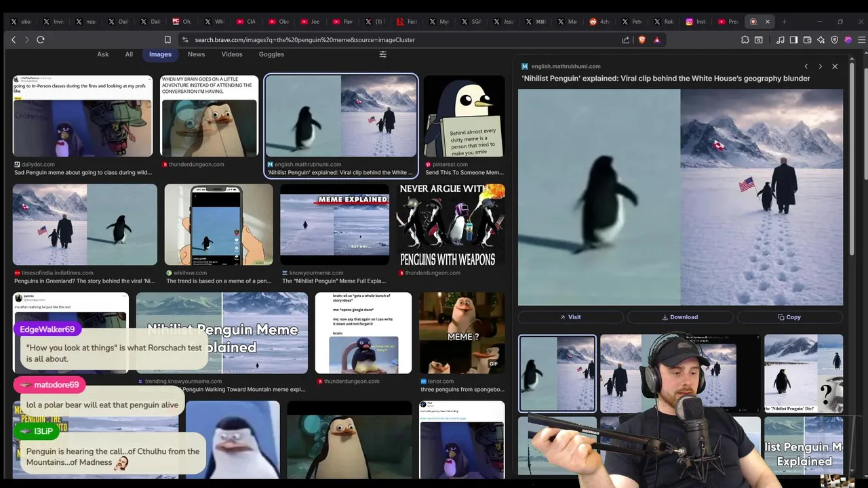Open the Brave Wallet icon
Image resolution: width=868 pixels, height=488 pixels.
click(808, 40)
